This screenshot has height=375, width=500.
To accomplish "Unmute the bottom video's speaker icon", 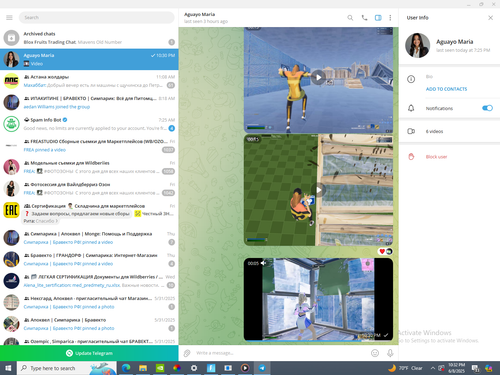I will [x=264, y=263].
